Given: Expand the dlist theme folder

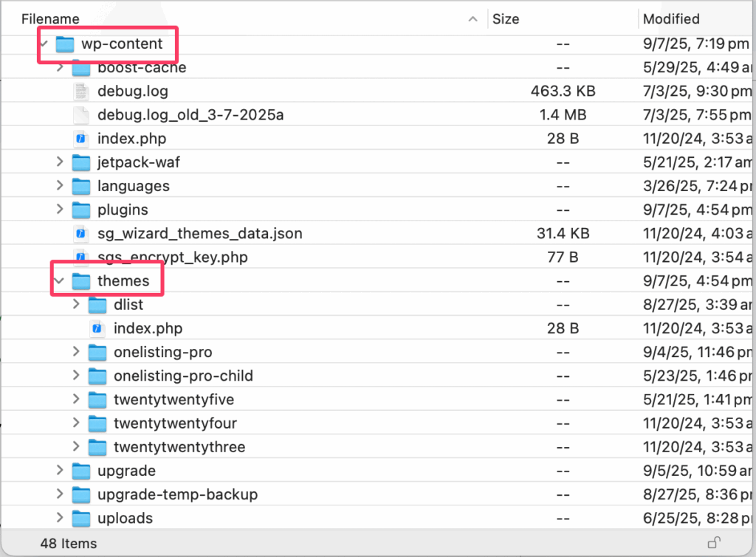Looking at the screenshot, I should (76, 305).
